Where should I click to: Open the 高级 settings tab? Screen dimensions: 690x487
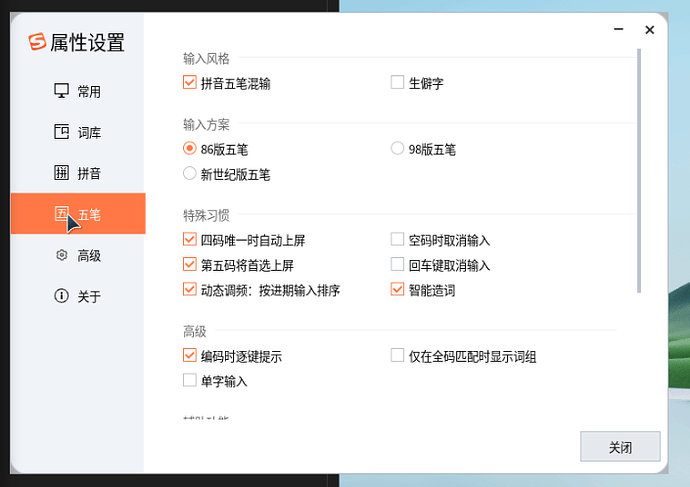click(78, 255)
